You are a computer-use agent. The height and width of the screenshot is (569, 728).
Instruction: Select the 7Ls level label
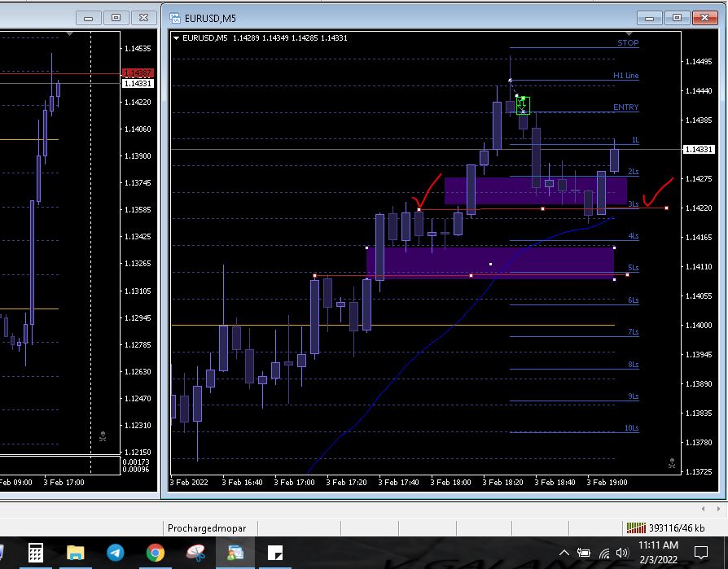[634, 332]
